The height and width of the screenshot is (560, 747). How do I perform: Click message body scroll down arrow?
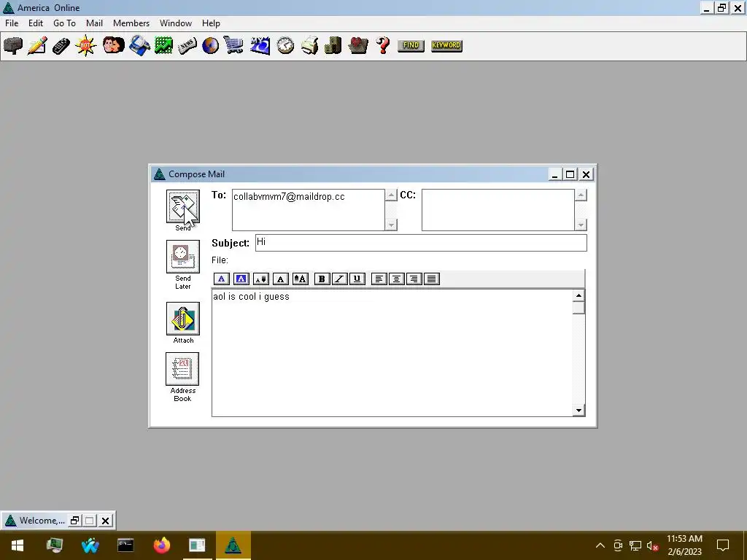pos(578,410)
